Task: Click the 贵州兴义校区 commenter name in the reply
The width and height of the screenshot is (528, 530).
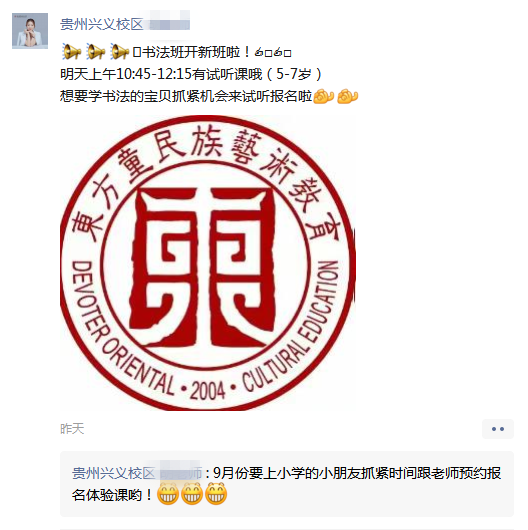Action: pyautogui.click(x=114, y=473)
